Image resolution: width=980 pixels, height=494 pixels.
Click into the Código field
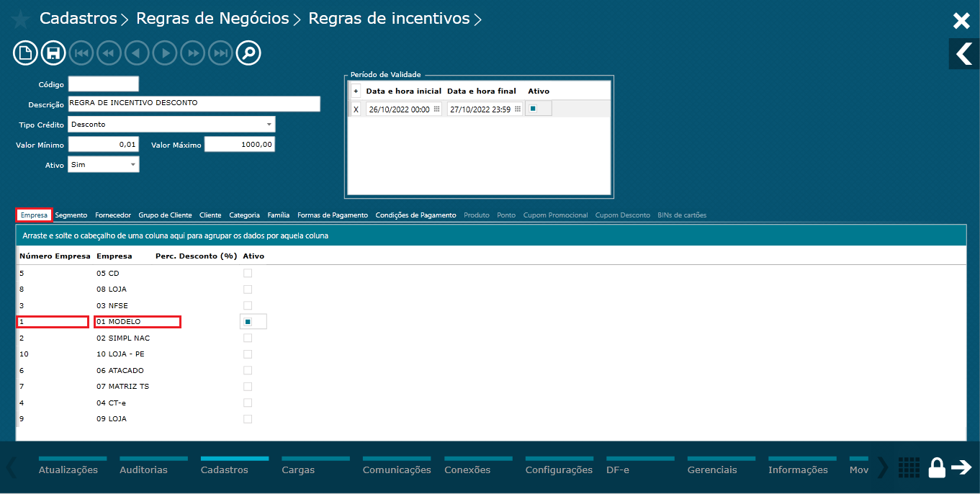[104, 84]
